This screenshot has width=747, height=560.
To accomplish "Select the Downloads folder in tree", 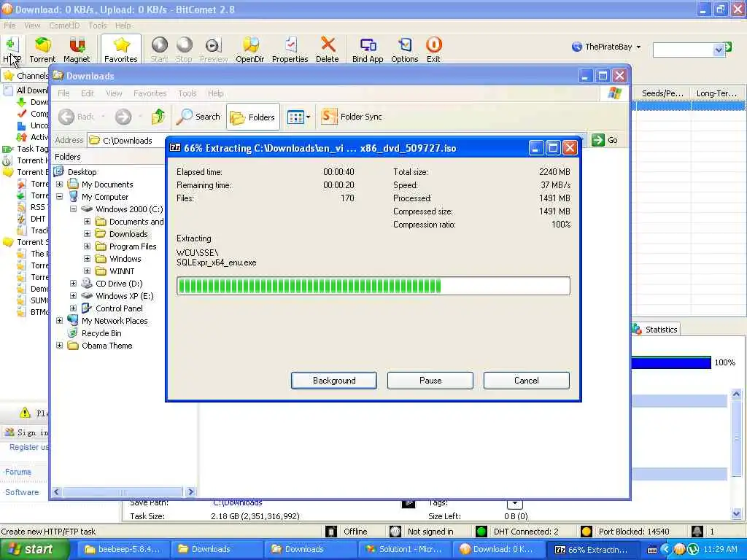I will click(128, 234).
